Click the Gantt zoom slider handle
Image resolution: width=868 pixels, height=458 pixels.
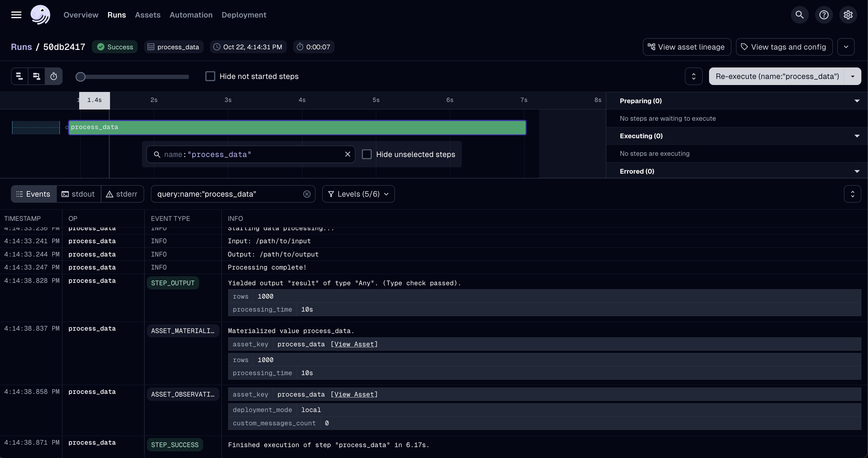pyautogui.click(x=80, y=77)
